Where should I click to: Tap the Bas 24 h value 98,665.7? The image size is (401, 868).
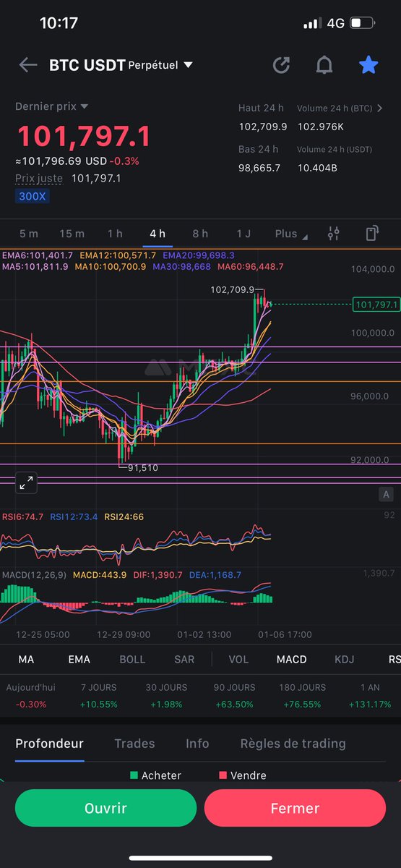pyautogui.click(x=260, y=168)
